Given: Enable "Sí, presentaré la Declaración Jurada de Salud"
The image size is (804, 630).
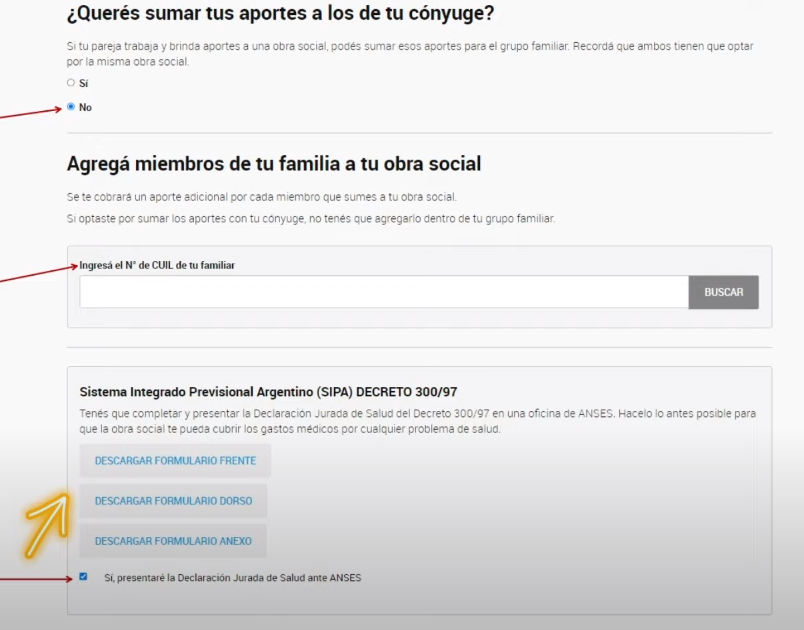Looking at the screenshot, I should pyautogui.click(x=84, y=577).
